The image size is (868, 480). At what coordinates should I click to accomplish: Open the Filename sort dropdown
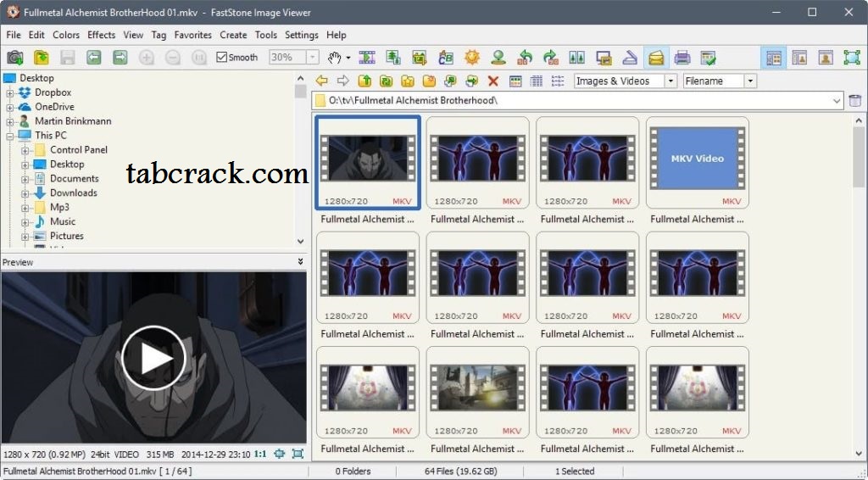click(x=750, y=81)
